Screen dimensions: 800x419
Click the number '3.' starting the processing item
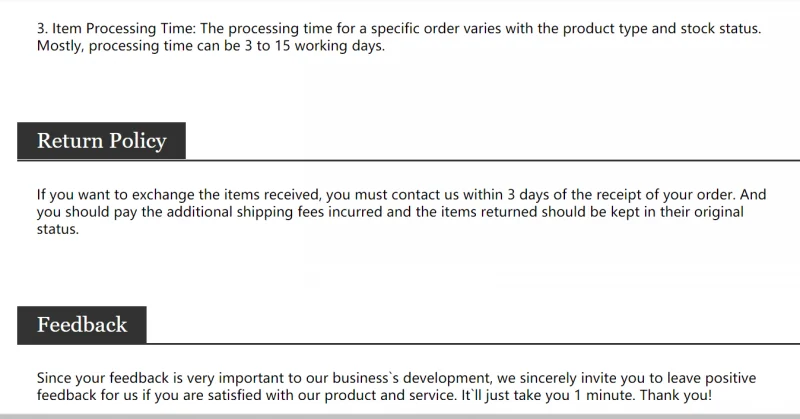(x=42, y=29)
